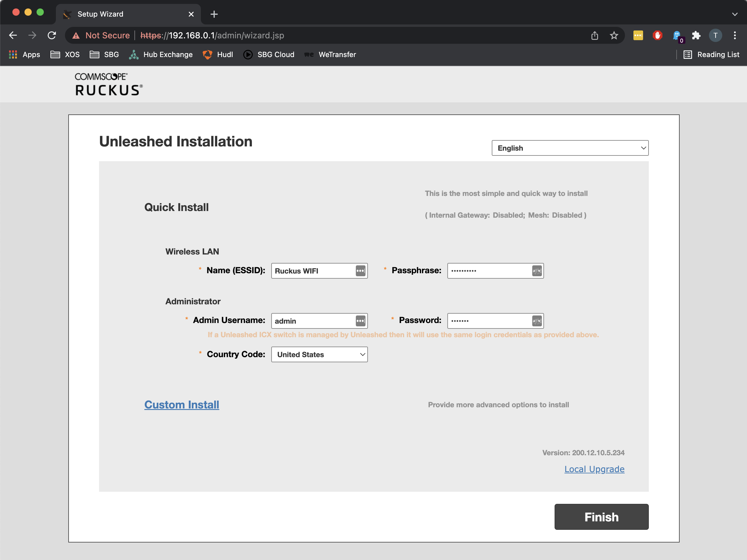Click the Wireless LAN section label

coord(192,251)
